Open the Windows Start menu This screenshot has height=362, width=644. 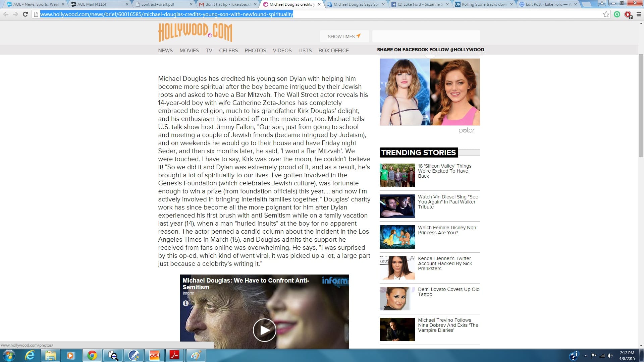[8, 355]
